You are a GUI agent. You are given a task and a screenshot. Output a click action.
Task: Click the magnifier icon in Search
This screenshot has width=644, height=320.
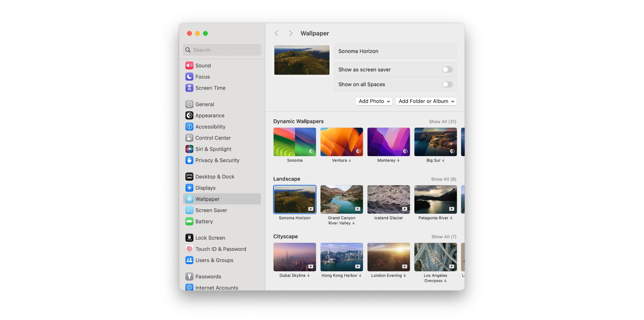tap(188, 50)
